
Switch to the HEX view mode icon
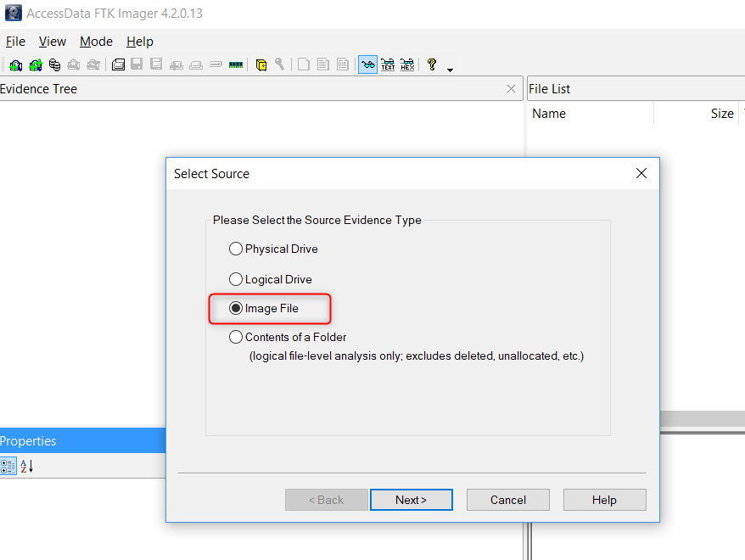(x=407, y=64)
